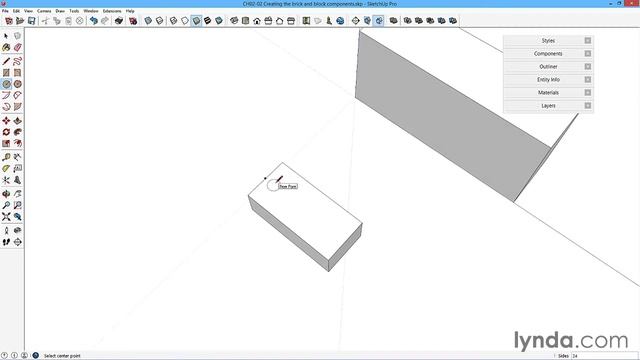
Task: Open the Camera menu
Action: pos(44,11)
